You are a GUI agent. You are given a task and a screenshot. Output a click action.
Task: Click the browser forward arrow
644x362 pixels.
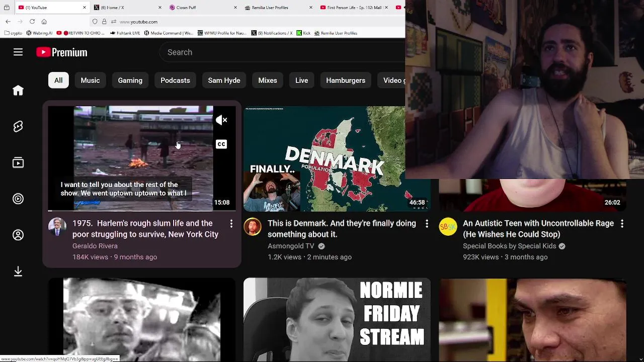click(x=20, y=22)
